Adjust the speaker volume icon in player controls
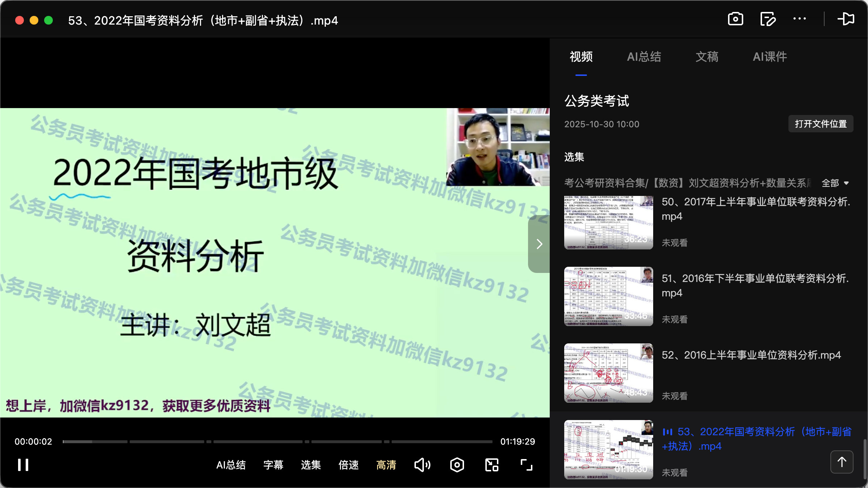 (422, 465)
